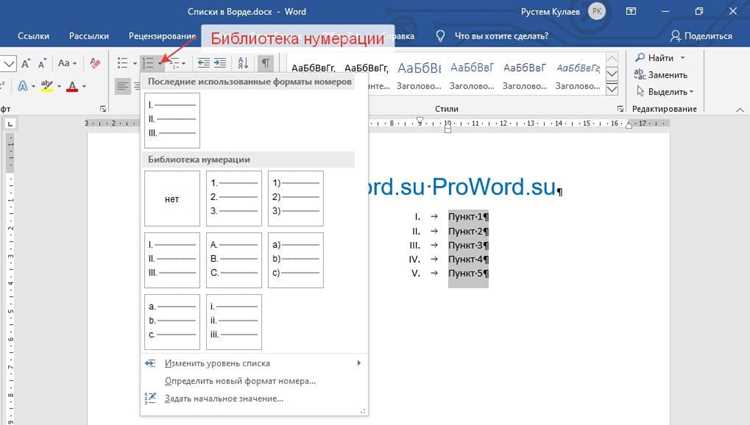Open the Рассылки ribbon tab

(x=89, y=36)
